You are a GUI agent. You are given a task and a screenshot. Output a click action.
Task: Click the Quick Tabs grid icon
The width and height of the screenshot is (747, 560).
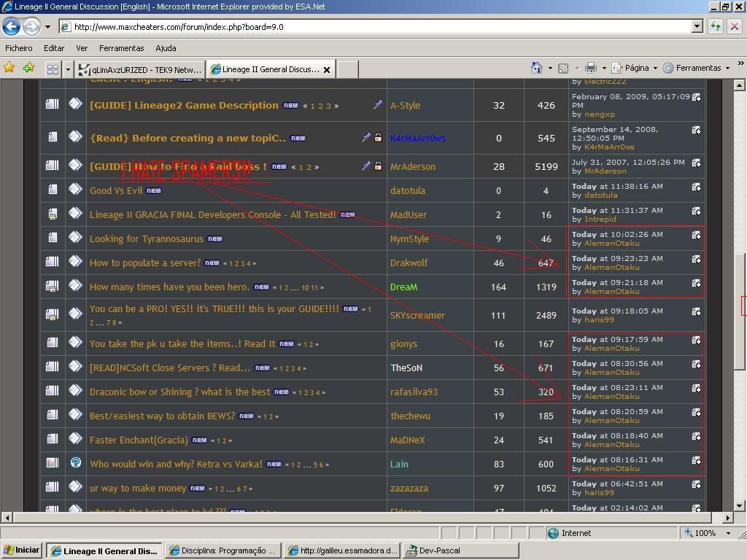coord(53,69)
